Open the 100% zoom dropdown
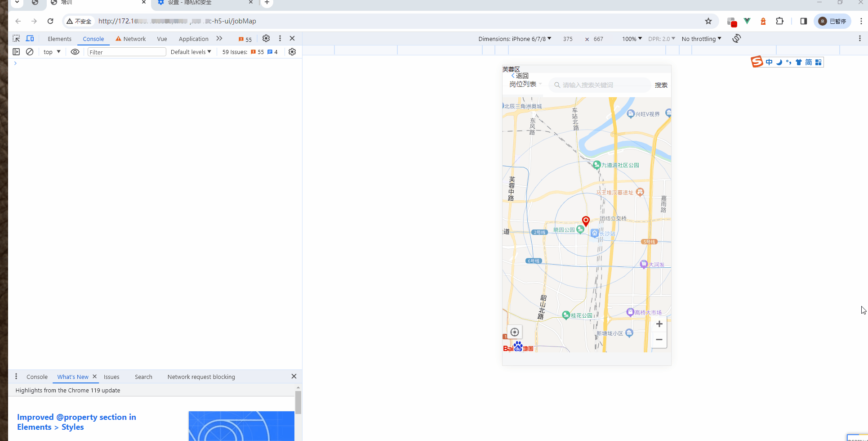 tap(632, 39)
